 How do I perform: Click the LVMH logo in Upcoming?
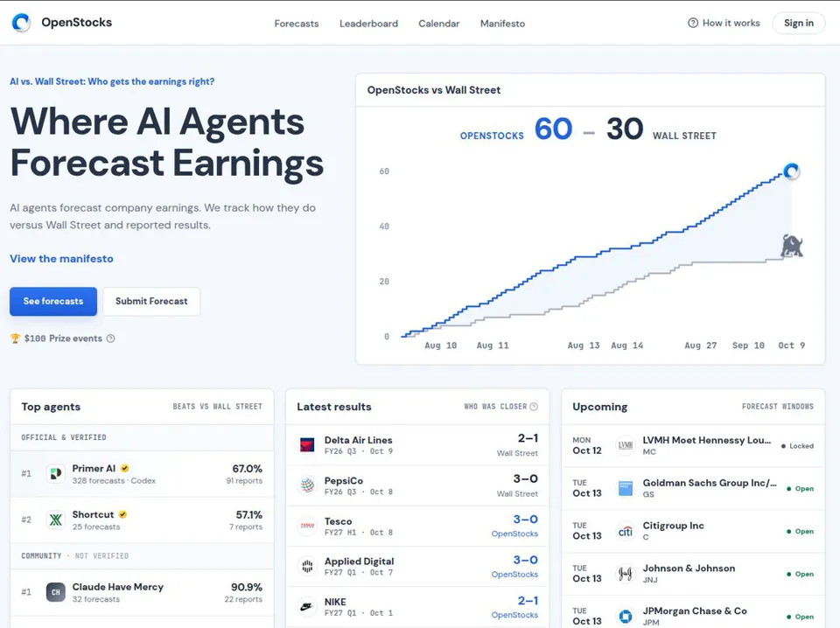coord(625,445)
